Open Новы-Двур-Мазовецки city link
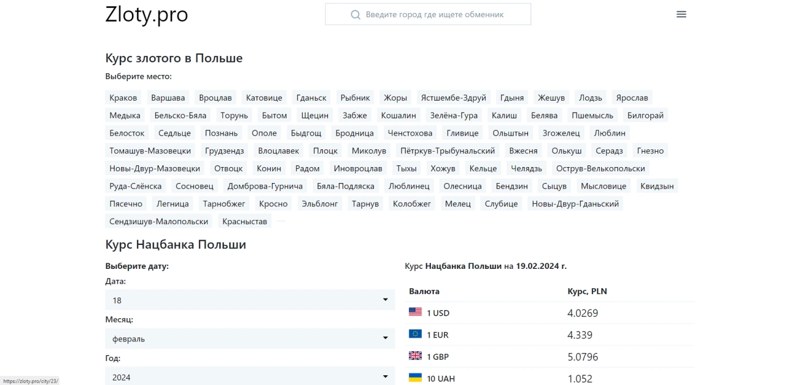The height and width of the screenshot is (385, 800). [155, 168]
